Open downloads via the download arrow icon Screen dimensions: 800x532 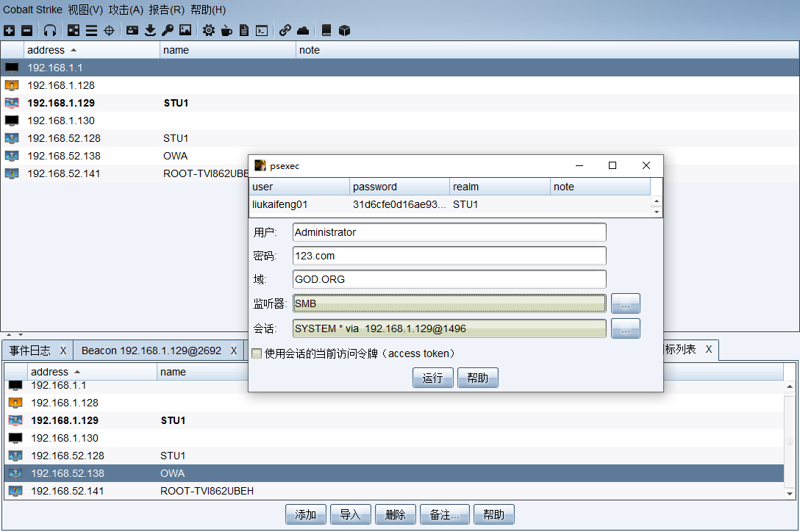tap(150, 31)
